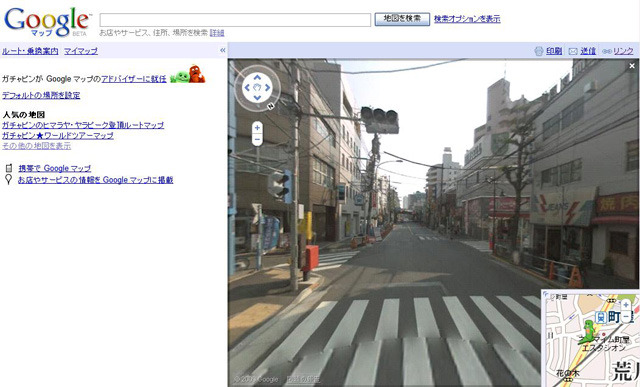The image size is (640, 387).
Task: Open 携帯で Google マップ link
Action: [x=55, y=168]
